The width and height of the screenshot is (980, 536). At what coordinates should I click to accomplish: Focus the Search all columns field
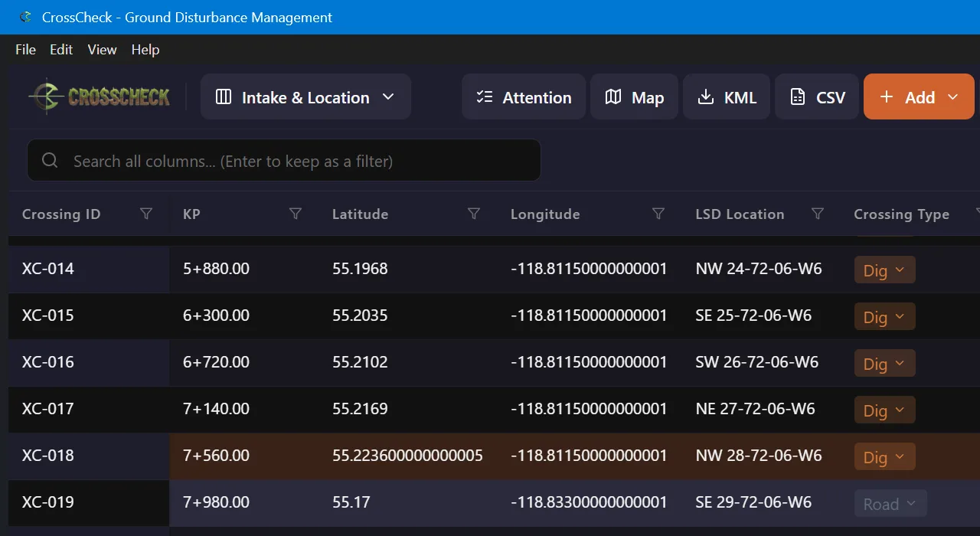point(284,160)
